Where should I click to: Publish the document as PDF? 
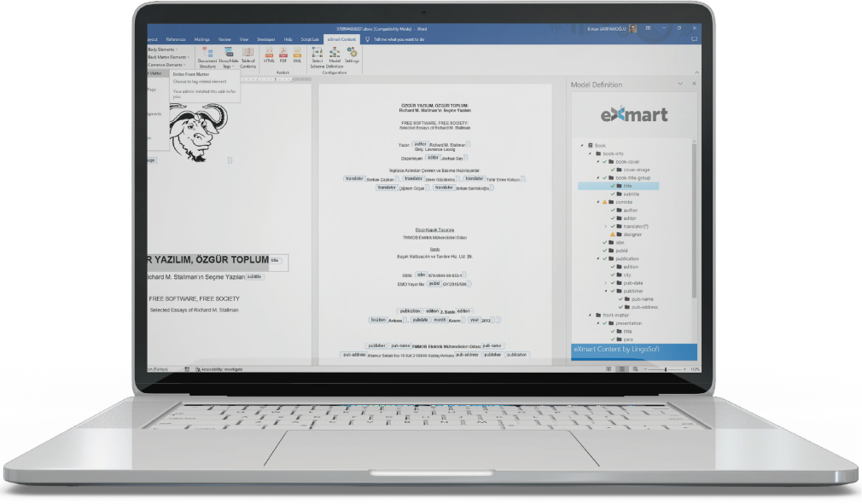point(283,55)
